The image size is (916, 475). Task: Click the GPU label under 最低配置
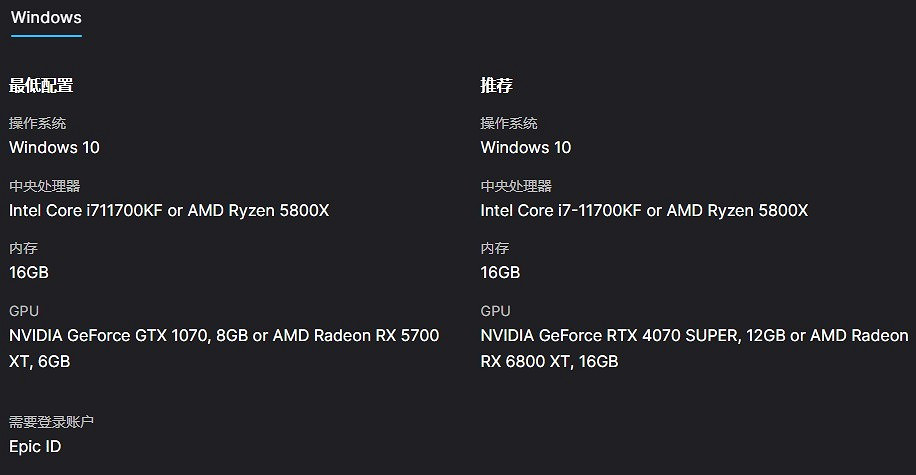click(x=24, y=311)
